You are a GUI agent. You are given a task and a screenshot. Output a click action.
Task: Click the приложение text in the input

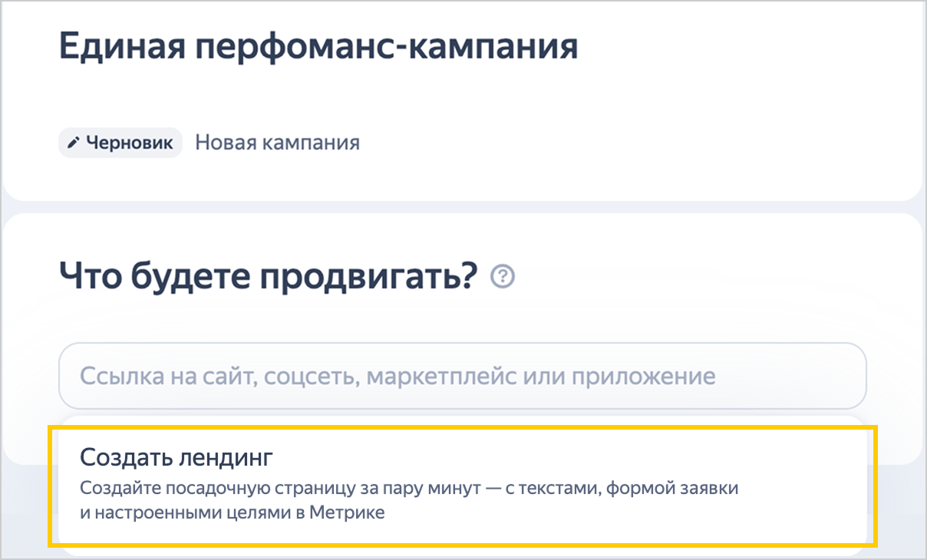click(x=651, y=377)
